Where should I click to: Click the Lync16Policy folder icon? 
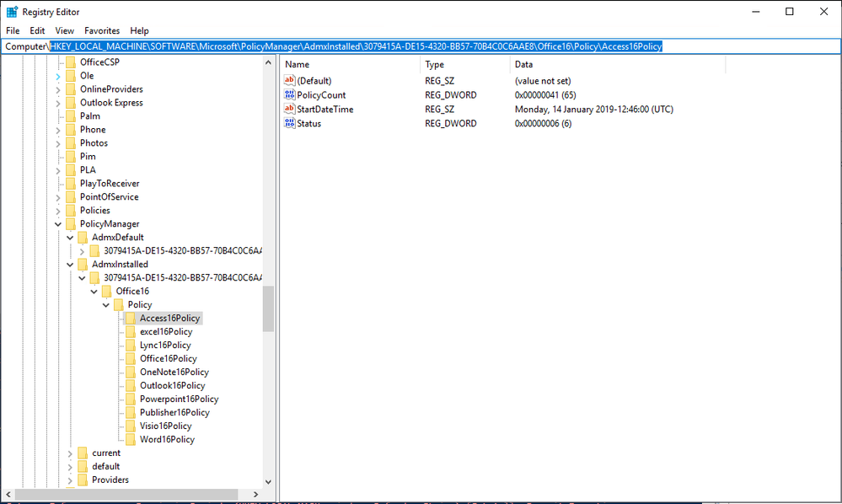[131, 345]
